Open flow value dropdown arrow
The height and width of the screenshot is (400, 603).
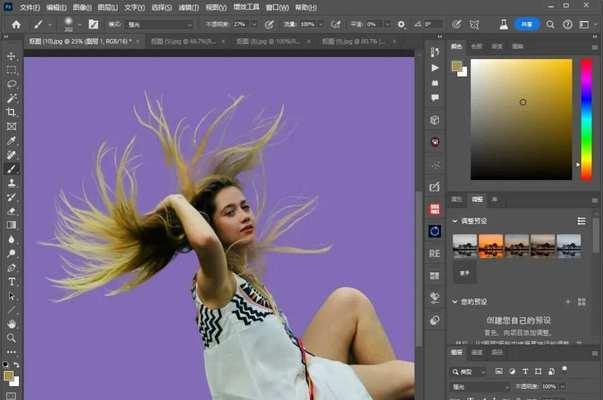coord(320,25)
